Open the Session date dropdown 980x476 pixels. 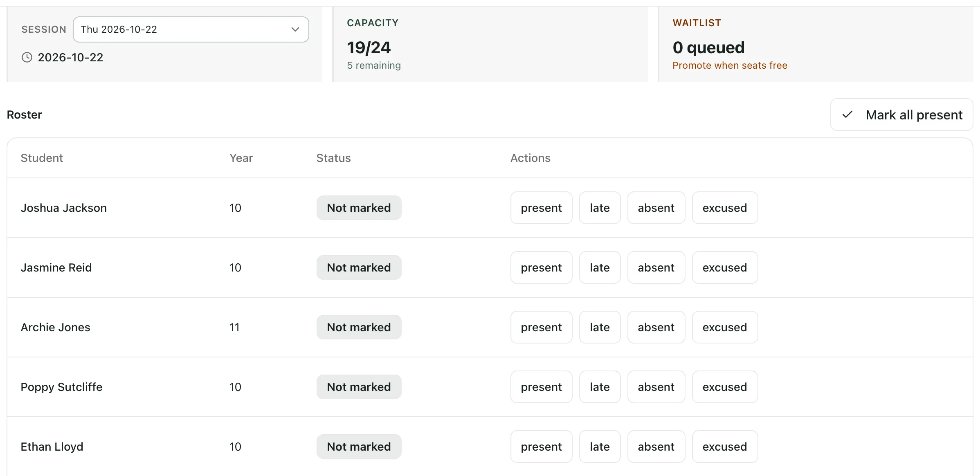(x=191, y=29)
